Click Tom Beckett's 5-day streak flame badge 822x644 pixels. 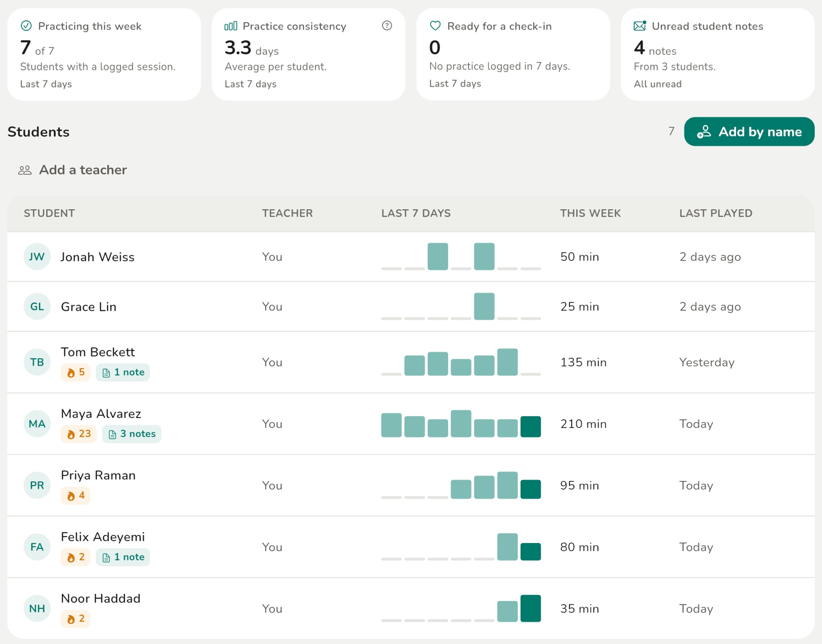pyautogui.click(x=76, y=372)
